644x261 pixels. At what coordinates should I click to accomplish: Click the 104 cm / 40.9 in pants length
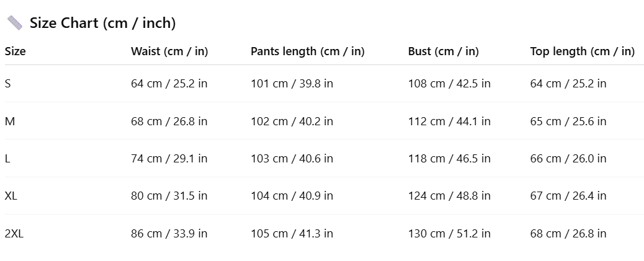pyautogui.click(x=292, y=196)
